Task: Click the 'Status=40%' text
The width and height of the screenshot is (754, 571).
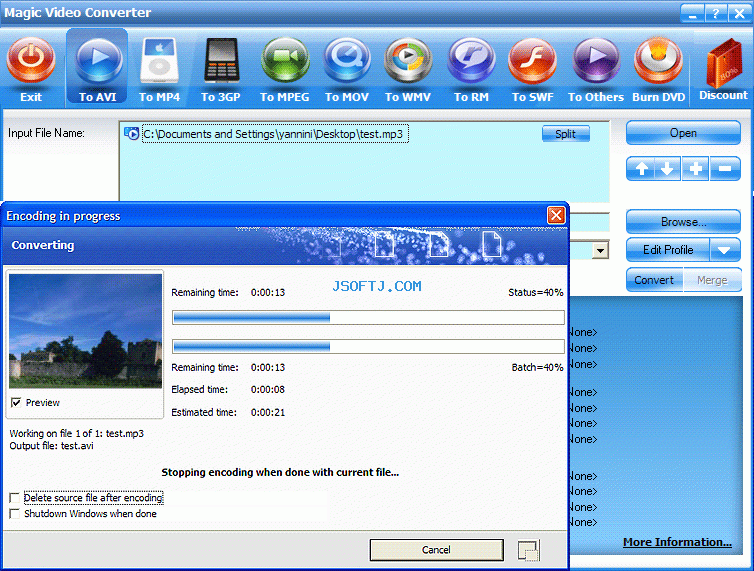Action: [x=536, y=292]
